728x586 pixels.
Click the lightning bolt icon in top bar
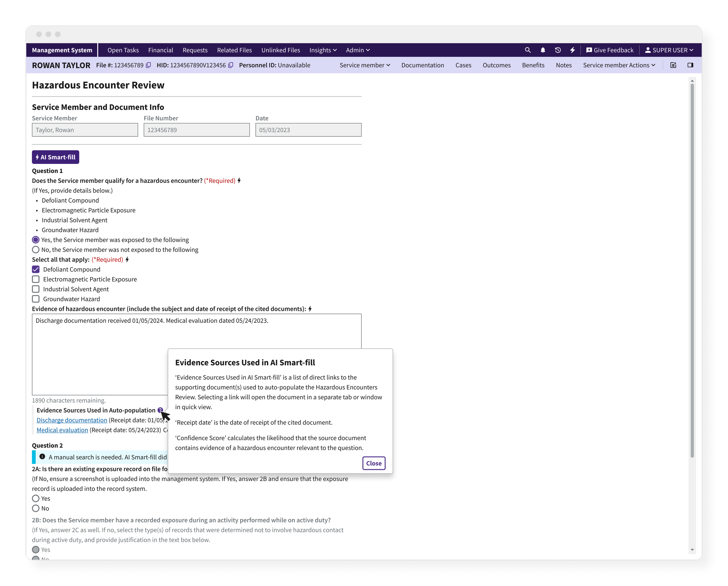[572, 50]
